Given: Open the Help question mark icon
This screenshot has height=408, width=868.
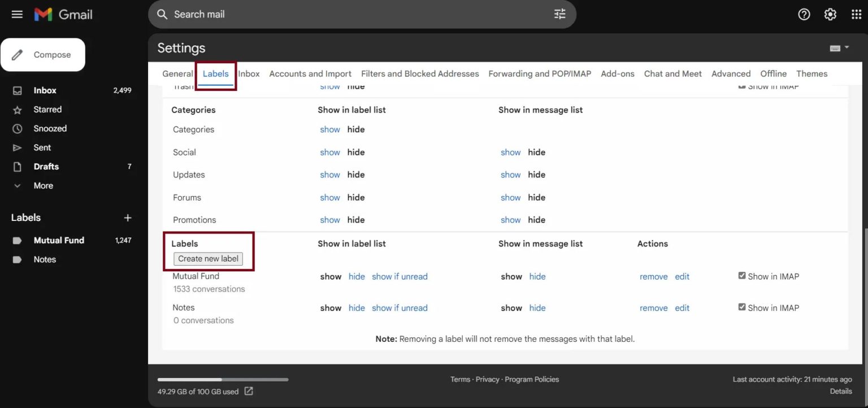Looking at the screenshot, I should coord(804,14).
